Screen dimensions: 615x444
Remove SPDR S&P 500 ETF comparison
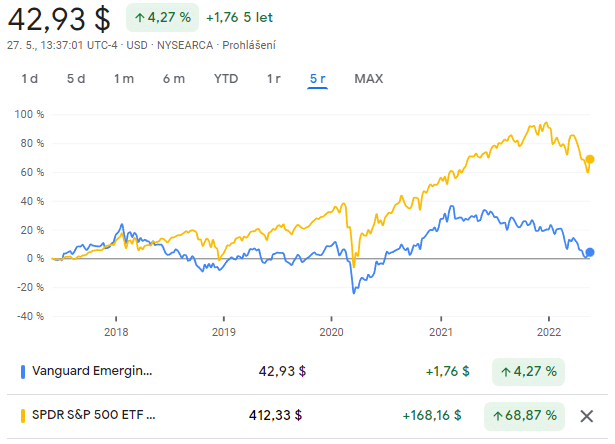click(587, 415)
